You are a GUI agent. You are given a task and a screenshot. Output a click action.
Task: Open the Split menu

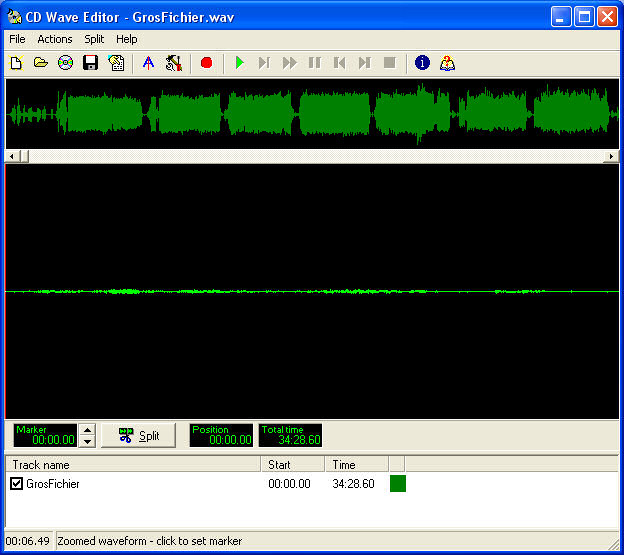(x=94, y=39)
